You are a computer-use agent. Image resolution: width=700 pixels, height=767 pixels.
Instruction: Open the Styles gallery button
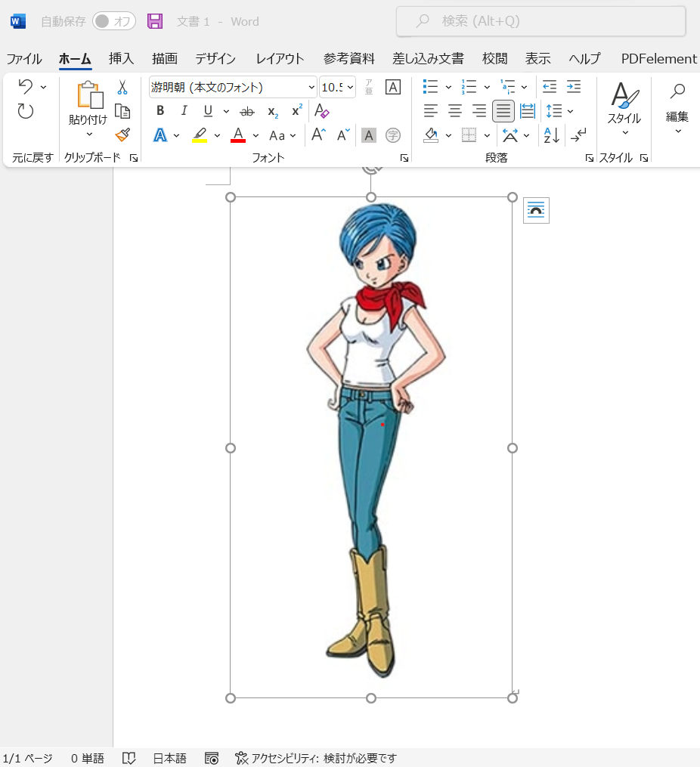click(624, 109)
